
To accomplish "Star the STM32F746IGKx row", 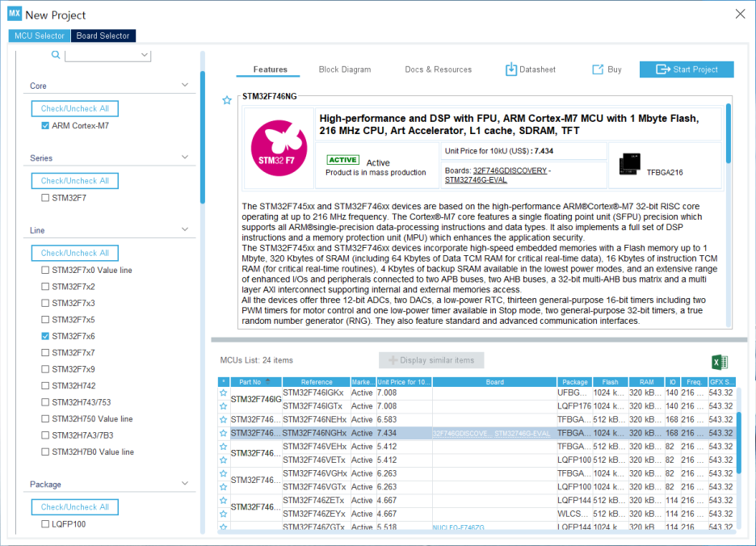I will point(223,393).
